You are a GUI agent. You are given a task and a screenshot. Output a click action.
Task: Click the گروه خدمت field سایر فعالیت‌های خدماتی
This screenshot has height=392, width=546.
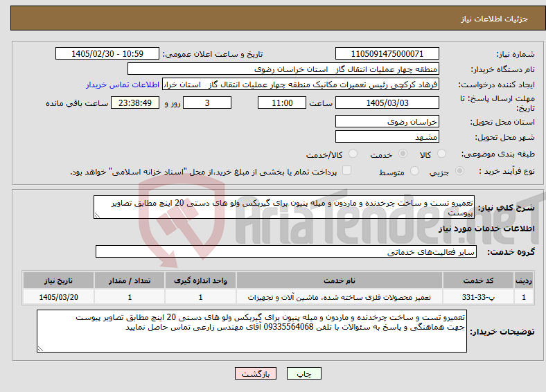coord(286,251)
